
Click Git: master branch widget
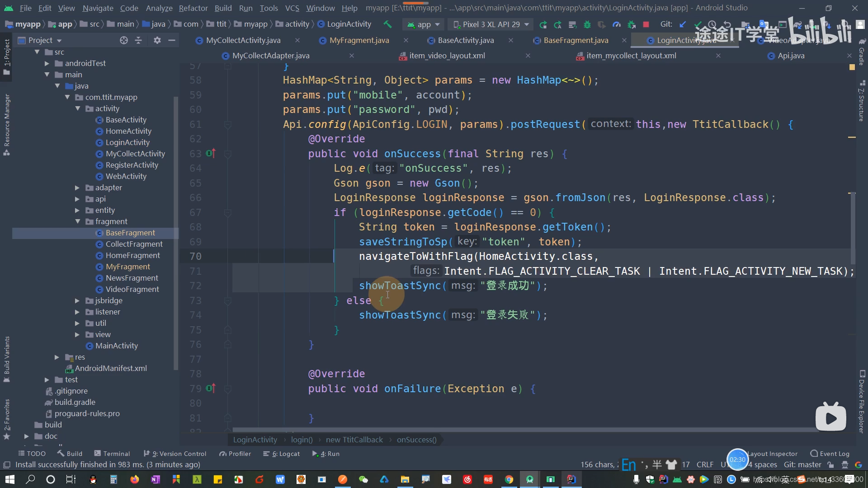coord(802,465)
